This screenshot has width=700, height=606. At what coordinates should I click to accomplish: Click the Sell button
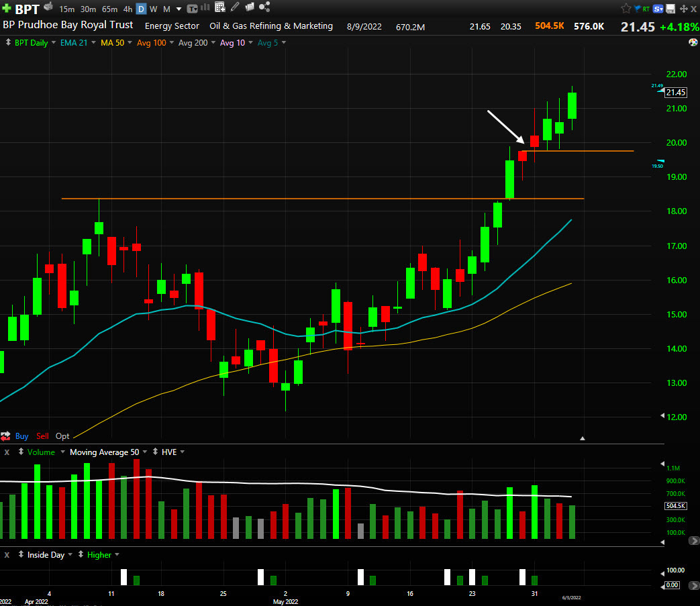[x=42, y=436]
